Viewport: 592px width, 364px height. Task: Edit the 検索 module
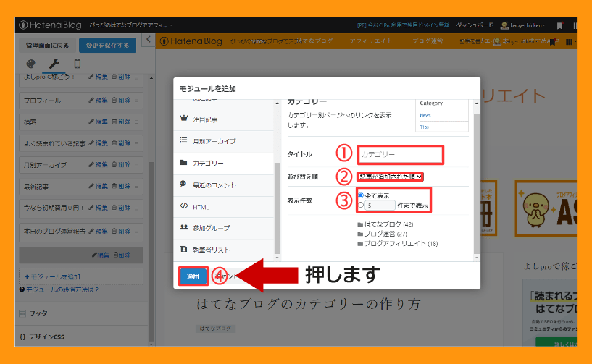[98, 122]
